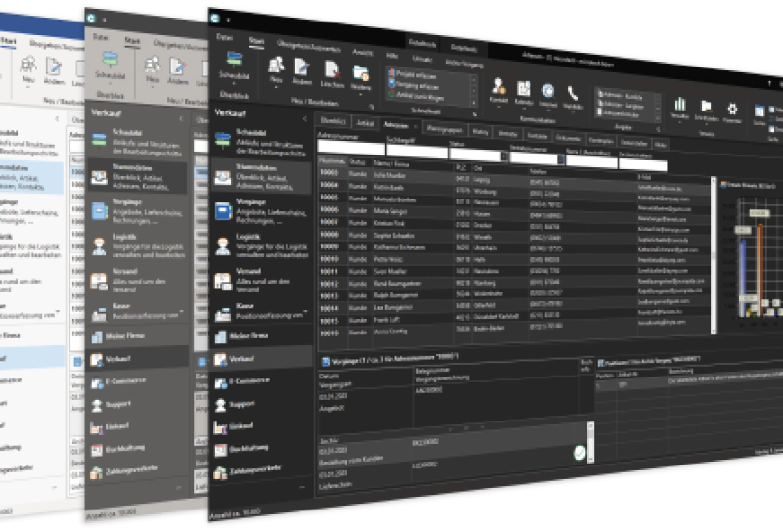Click the Einstellungen gear icon in the ribbon
This screenshot has width=783, height=532.
click(731, 108)
